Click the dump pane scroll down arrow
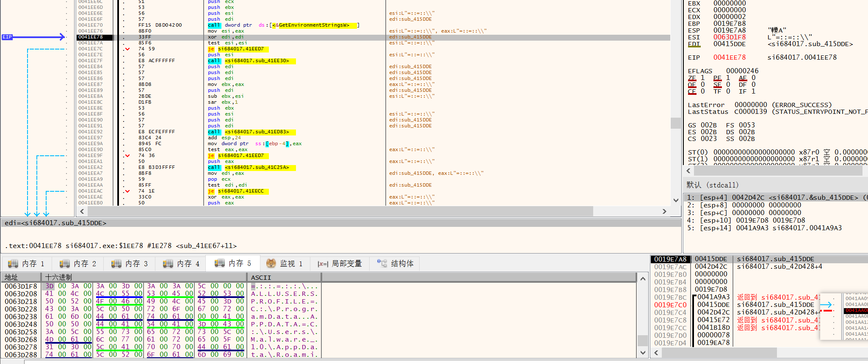Viewport: 868px width, 364px height. point(643,353)
